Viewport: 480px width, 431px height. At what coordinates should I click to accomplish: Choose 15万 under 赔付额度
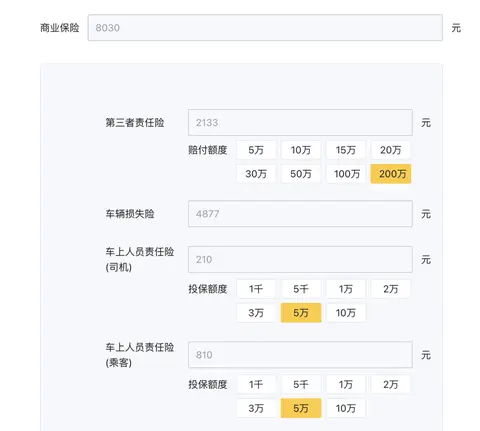(x=346, y=150)
